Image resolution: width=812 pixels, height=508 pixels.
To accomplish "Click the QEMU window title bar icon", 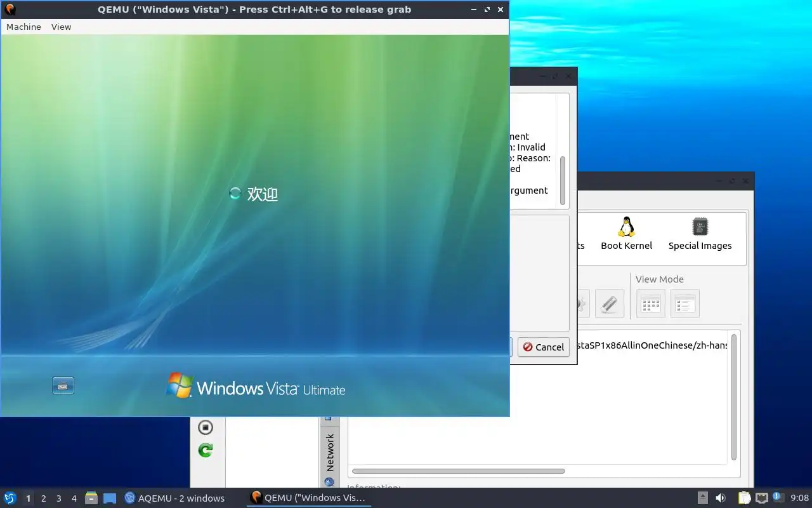I will 10,10.
